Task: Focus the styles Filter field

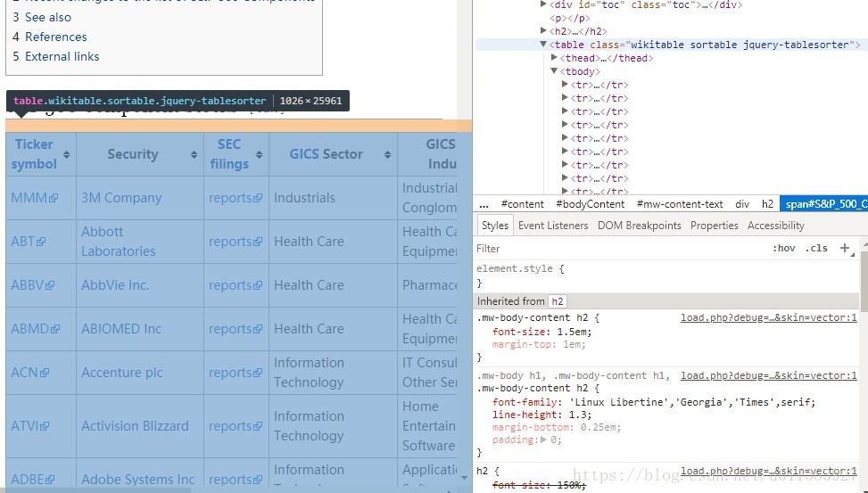Action: coord(620,249)
